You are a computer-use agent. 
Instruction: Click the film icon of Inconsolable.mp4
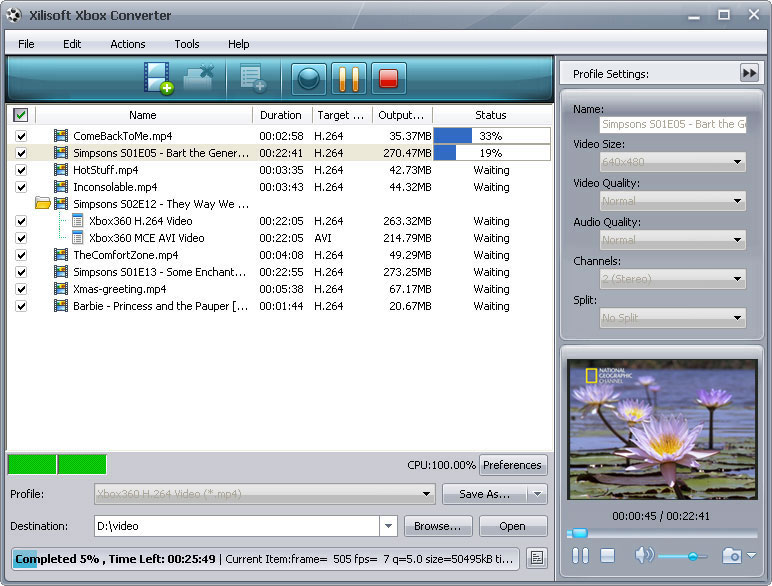click(x=61, y=187)
